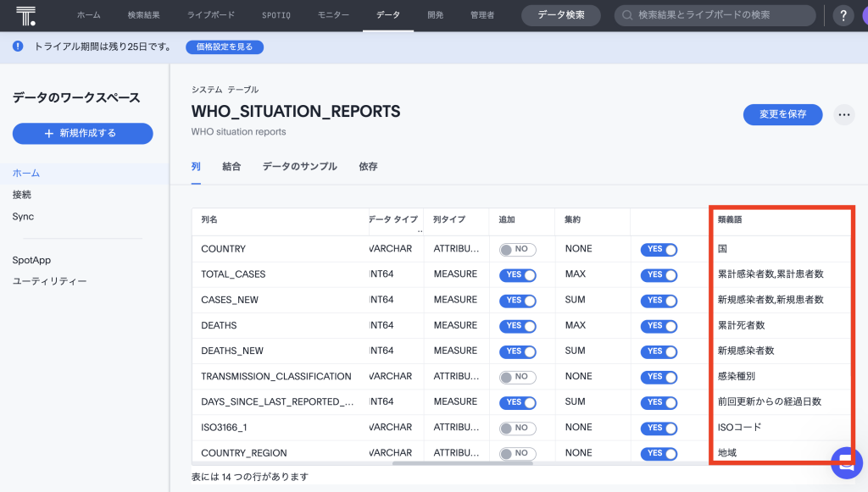This screenshot has height=492, width=868.
Task: Click the 価格設定を見る button
Action: click(x=225, y=47)
